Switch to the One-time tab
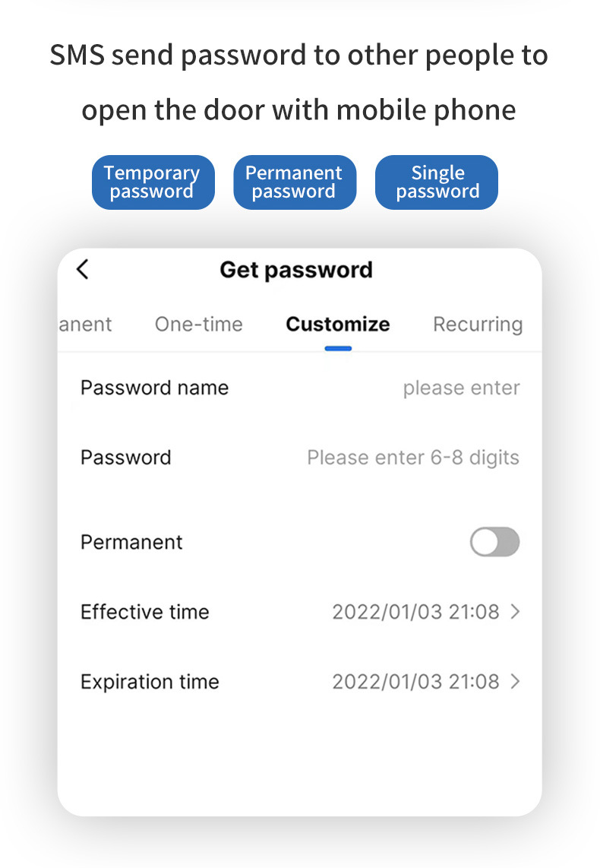 [x=198, y=325]
